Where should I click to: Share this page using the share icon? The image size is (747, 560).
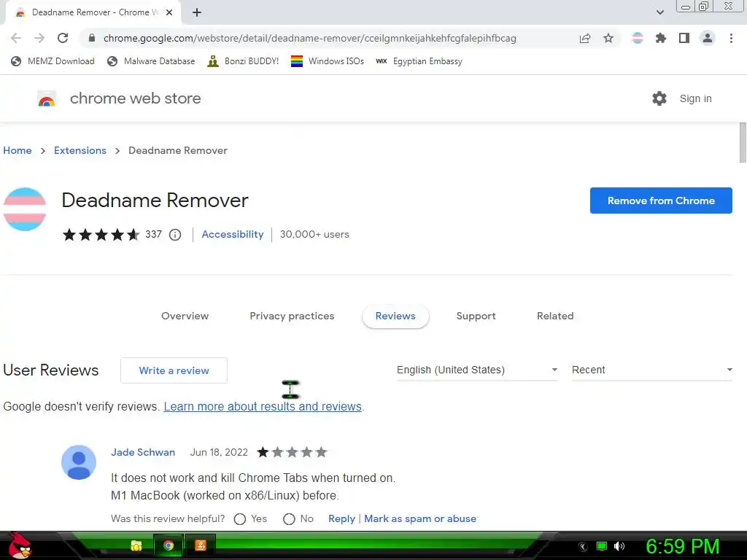point(585,38)
